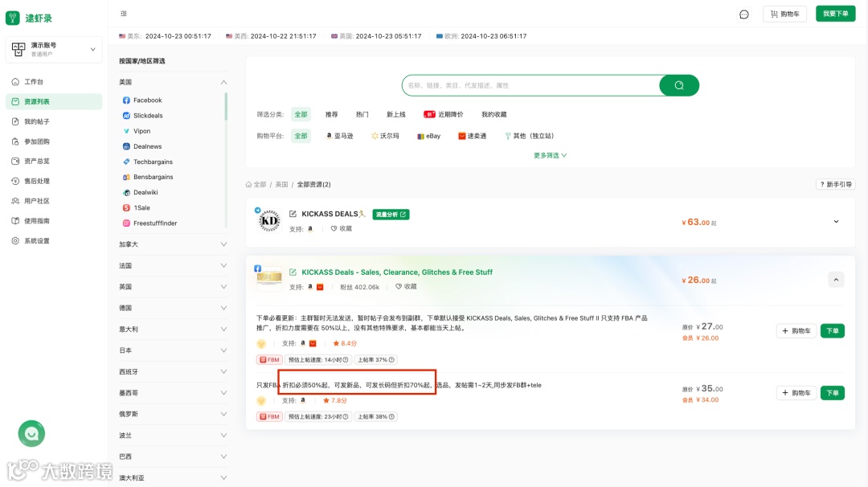Select Techbargains in the site list
Image resolution: width=868 pixels, height=487 pixels.
[148, 162]
